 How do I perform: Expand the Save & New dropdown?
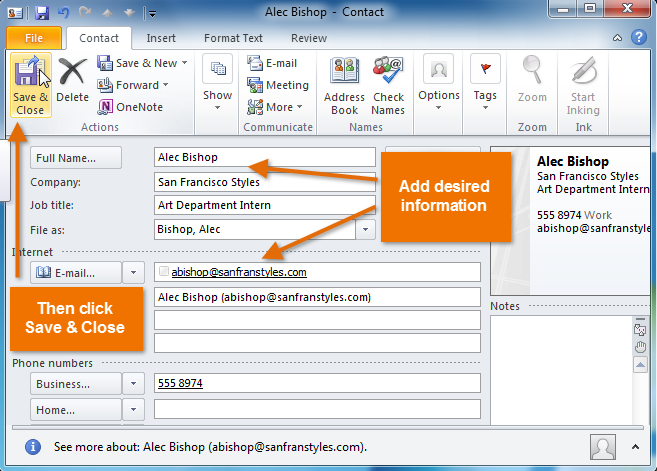[186, 63]
